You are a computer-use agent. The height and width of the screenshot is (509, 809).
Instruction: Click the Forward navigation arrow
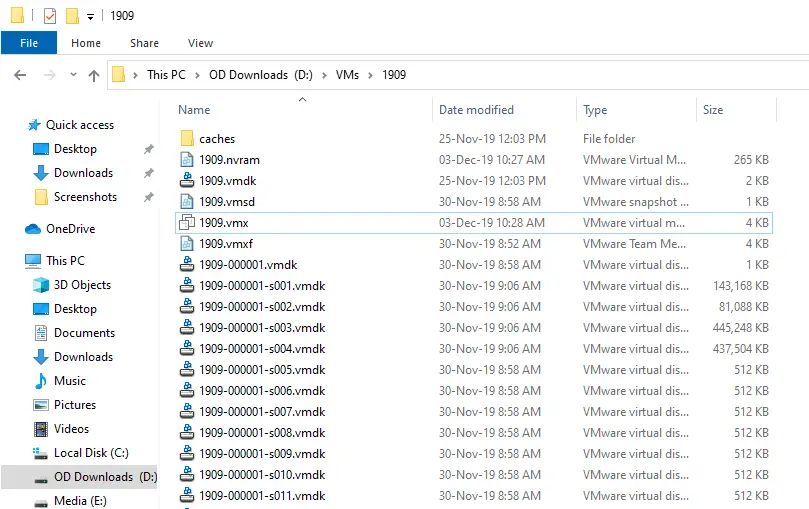(x=50, y=75)
